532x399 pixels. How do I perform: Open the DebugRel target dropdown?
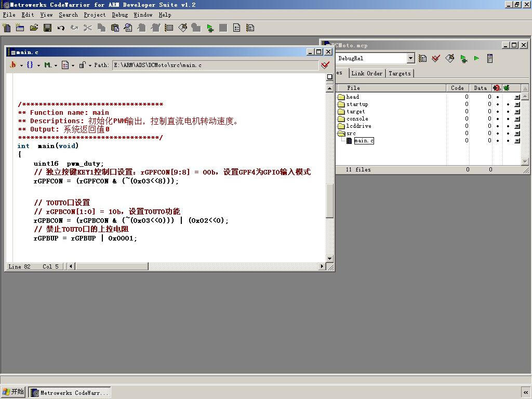(x=410, y=58)
